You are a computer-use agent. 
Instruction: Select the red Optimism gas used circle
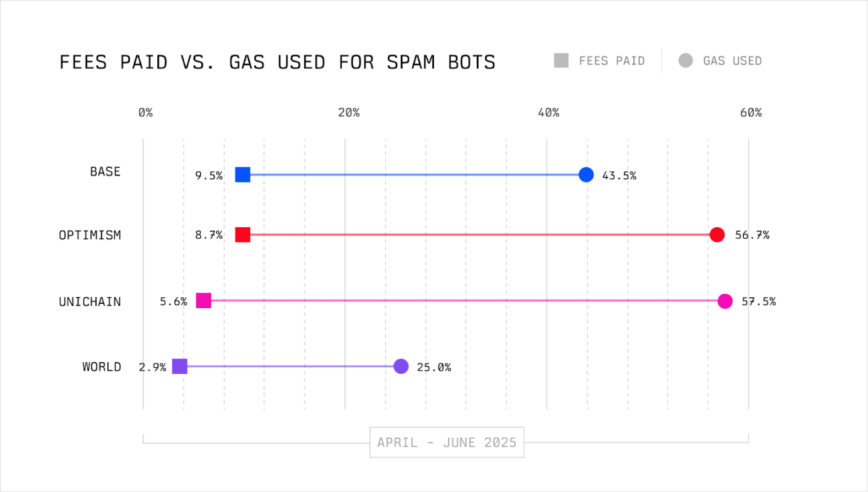point(717,235)
